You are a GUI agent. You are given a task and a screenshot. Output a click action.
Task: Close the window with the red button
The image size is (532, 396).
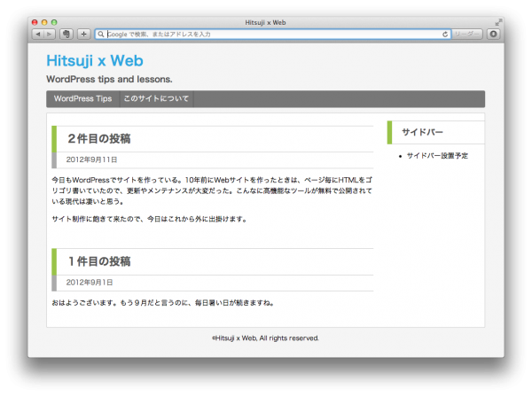35,22
